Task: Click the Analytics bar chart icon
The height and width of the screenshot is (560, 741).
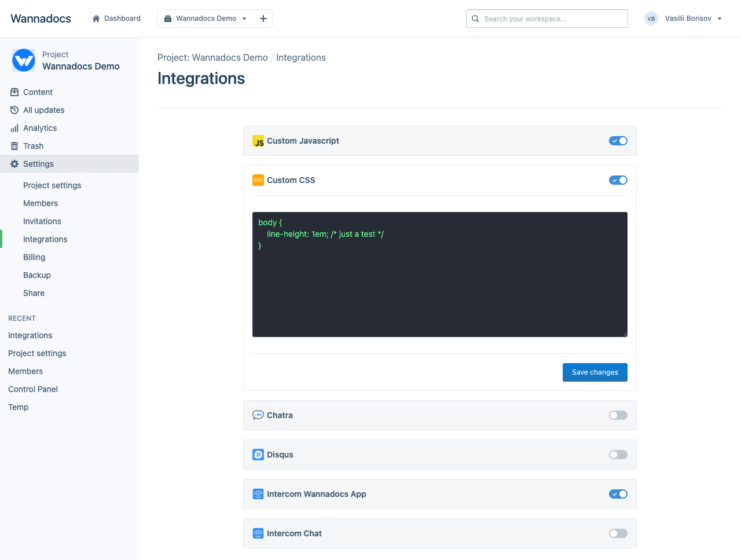Action: click(x=14, y=128)
